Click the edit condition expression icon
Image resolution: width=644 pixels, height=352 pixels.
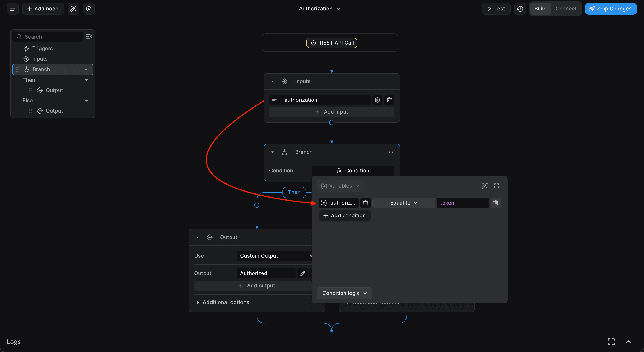pos(484,186)
